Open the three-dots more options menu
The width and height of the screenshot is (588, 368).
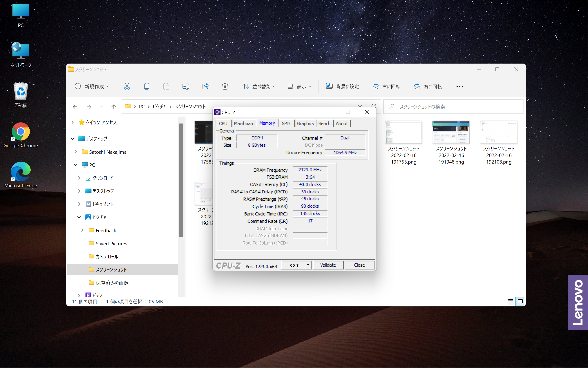click(459, 86)
